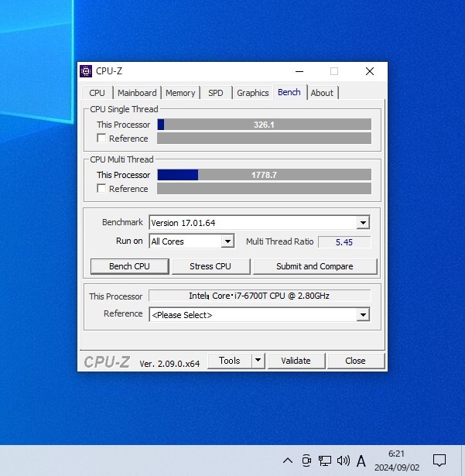Start the Stress CPU test
Image resolution: width=465 pixels, height=476 pixels.
(x=210, y=266)
